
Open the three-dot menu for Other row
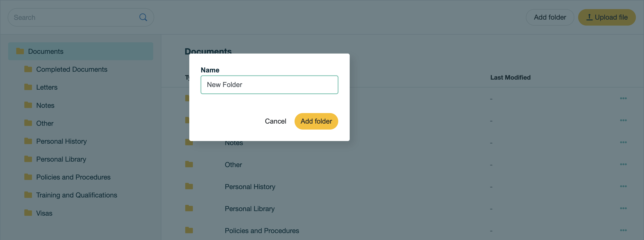623,164
